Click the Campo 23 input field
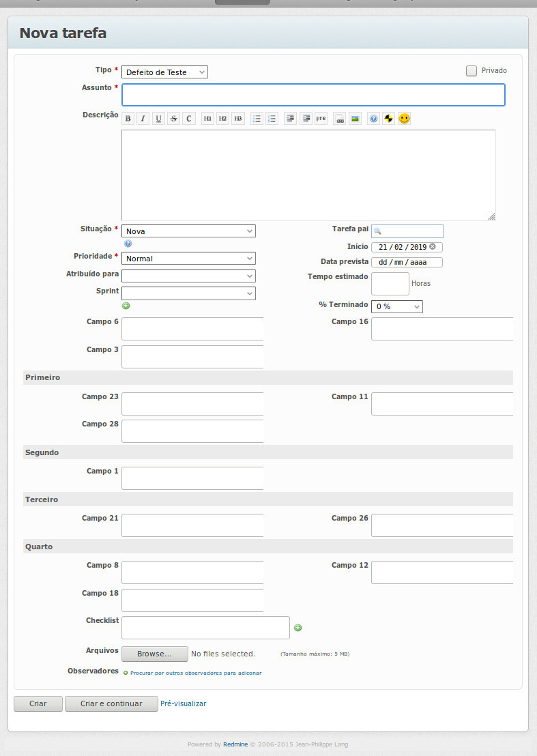Image resolution: width=537 pixels, height=756 pixels. pyautogui.click(x=192, y=404)
